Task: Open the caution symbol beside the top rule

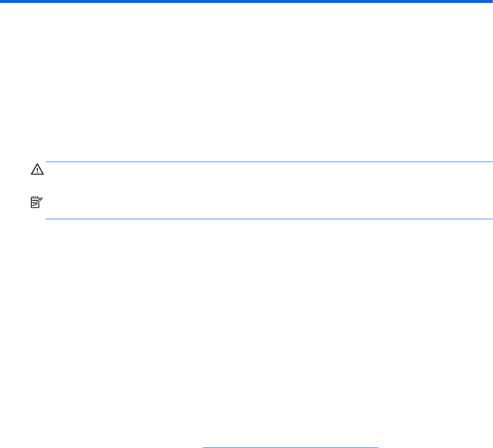Action: tap(37, 169)
